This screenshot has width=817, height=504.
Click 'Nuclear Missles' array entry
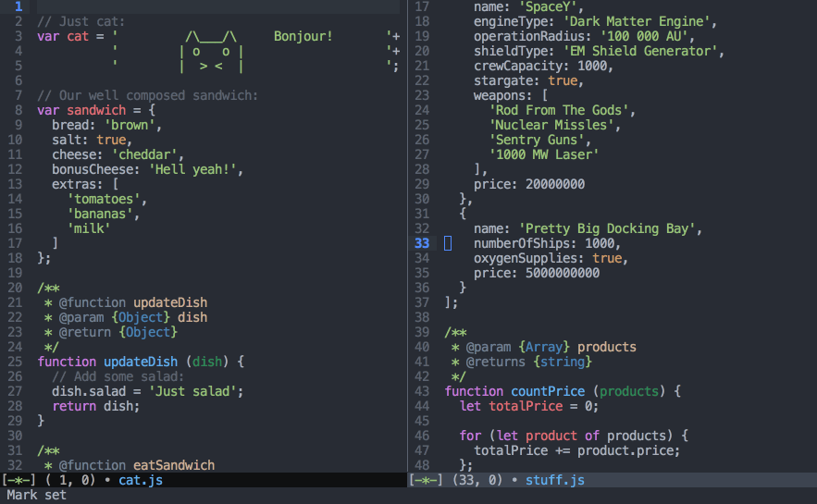pyautogui.click(x=554, y=125)
